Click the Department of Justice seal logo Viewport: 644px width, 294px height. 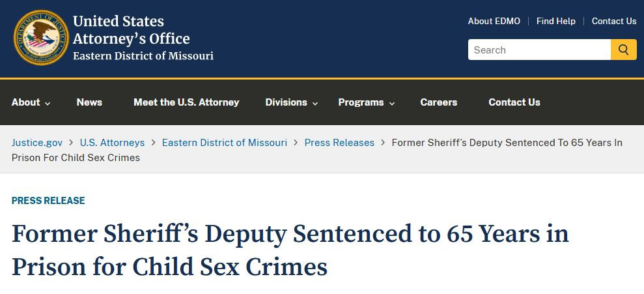[x=41, y=38]
